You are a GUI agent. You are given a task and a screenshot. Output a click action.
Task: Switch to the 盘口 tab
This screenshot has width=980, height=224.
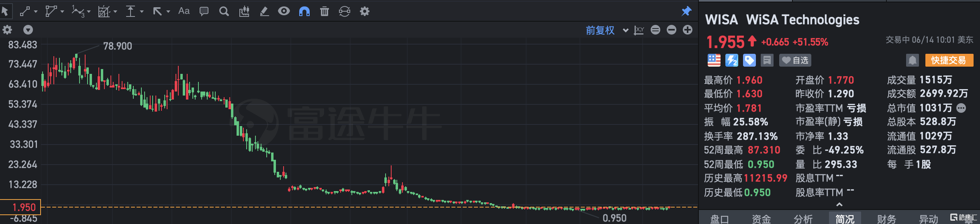click(x=720, y=219)
